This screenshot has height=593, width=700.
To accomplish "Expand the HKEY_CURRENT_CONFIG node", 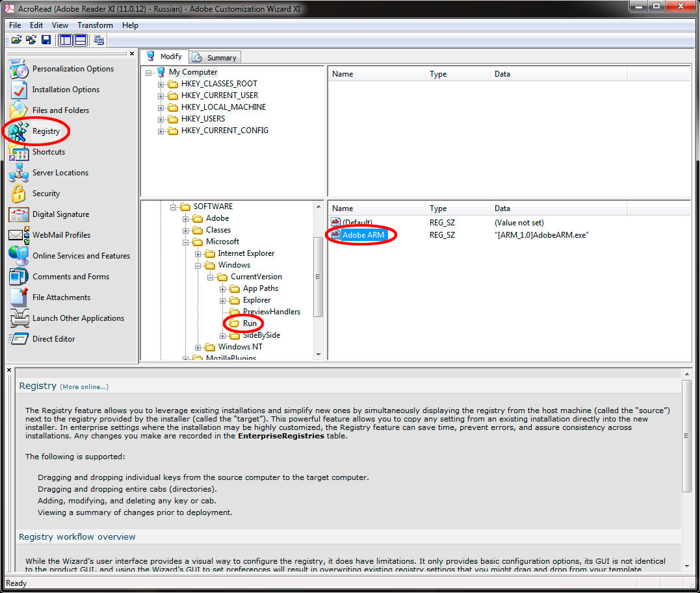I will [x=161, y=131].
